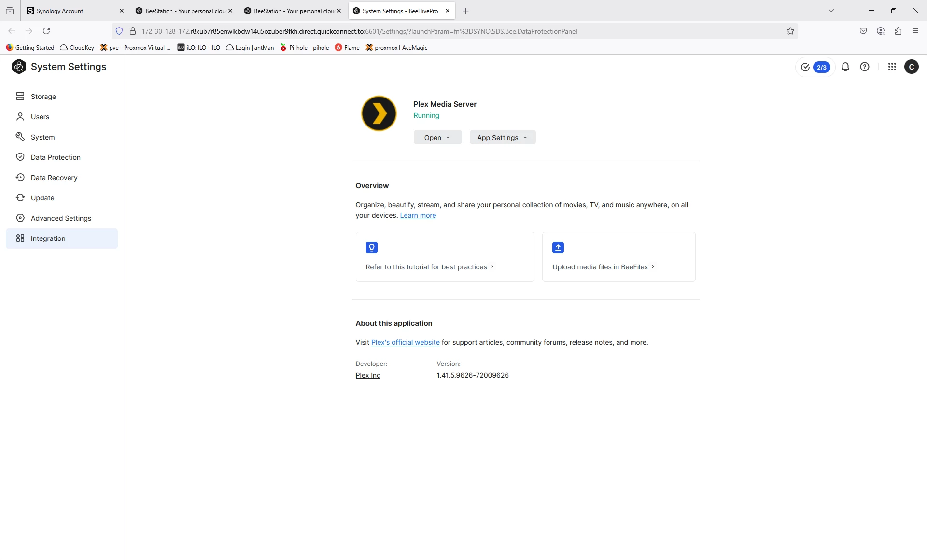The image size is (927, 560).
Task: Click the upload arrow icon
Action: [x=558, y=248]
